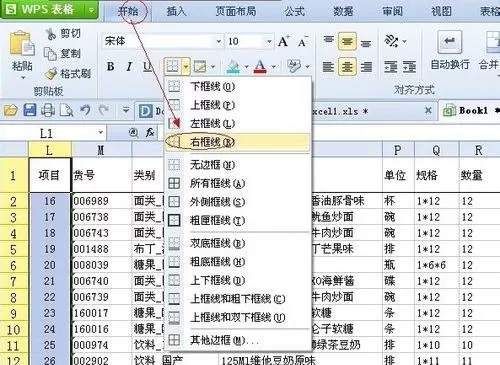Switch to the 开始 ribbon tab
Image resolution: width=500 pixels, height=365 pixels.
pyautogui.click(x=128, y=11)
